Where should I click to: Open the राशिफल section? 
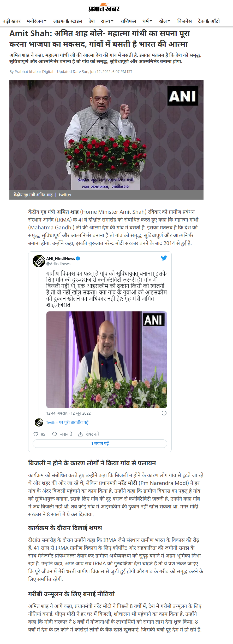click(128, 21)
